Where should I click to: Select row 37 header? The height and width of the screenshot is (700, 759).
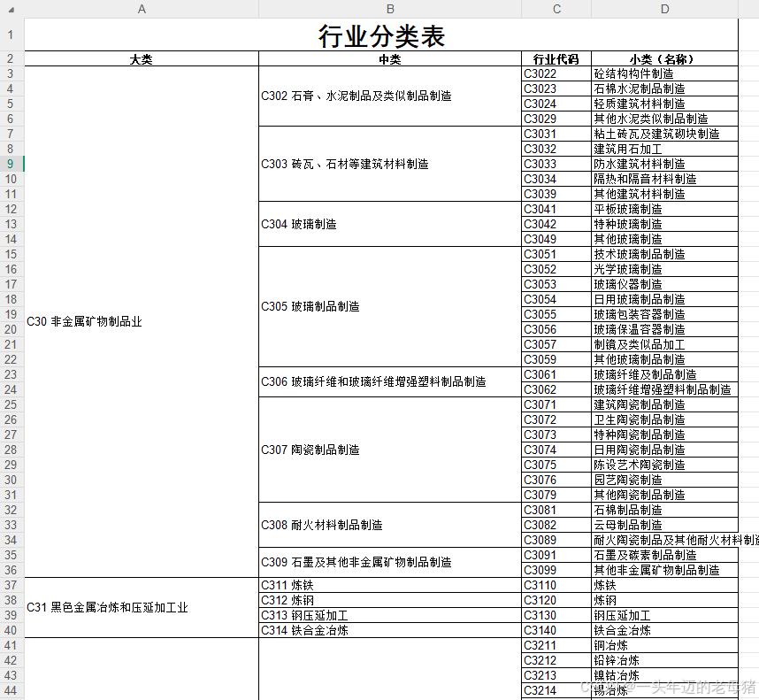pyautogui.click(x=11, y=585)
